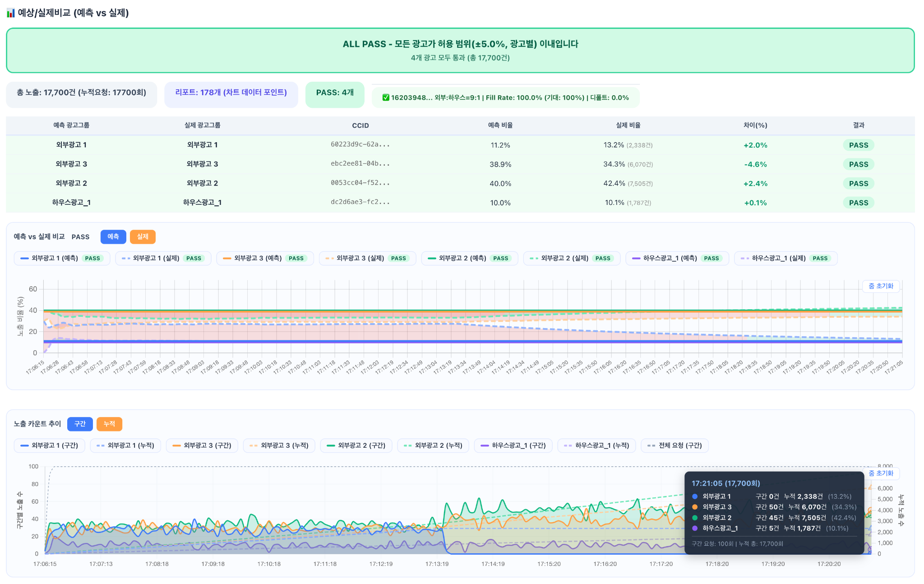Switch count chart to 누적 view
Image resolution: width=924 pixels, height=584 pixels.
point(109,424)
